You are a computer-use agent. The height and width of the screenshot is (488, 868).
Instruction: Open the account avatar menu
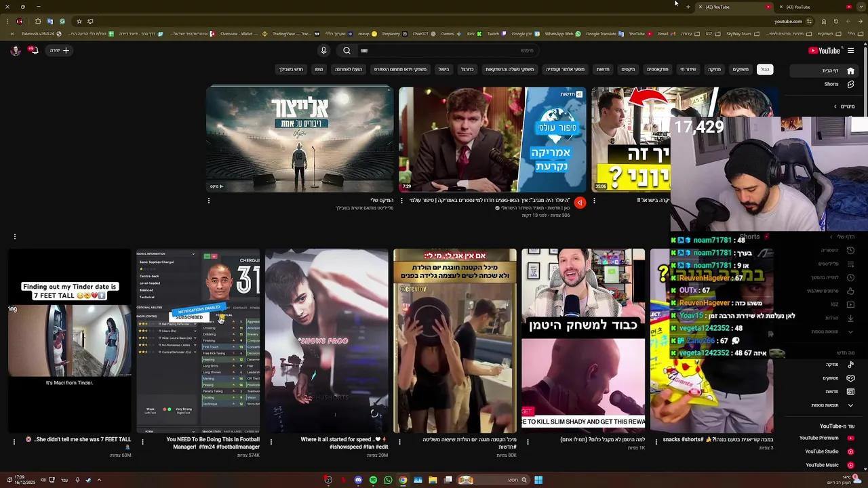tap(16, 50)
